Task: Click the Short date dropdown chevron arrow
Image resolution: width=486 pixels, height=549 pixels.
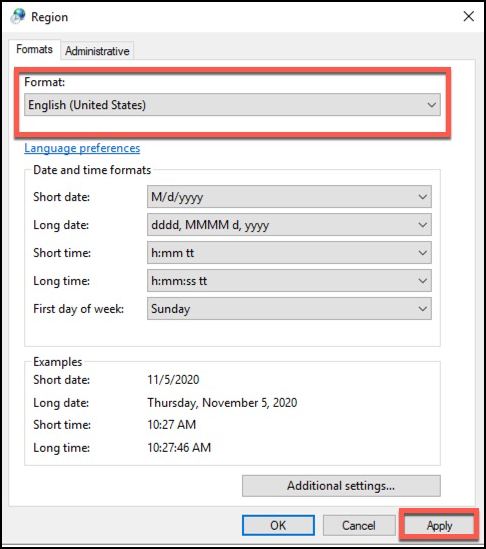Action: (x=423, y=197)
